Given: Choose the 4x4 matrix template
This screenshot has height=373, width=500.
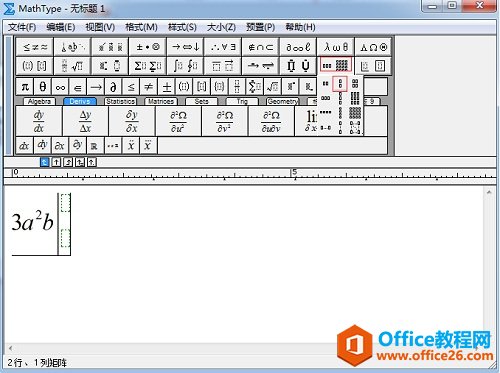Looking at the screenshot, I should pos(355,113).
